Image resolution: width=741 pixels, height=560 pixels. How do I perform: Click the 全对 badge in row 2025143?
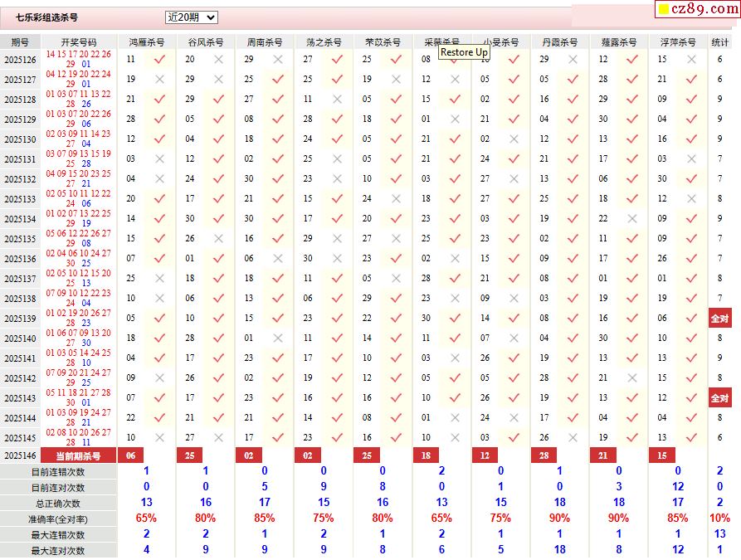pos(719,398)
